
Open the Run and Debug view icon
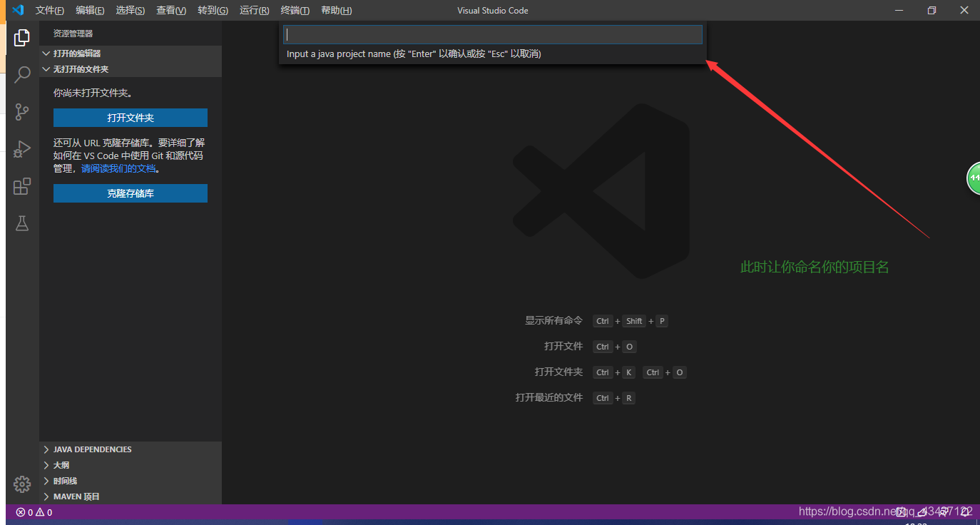(x=22, y=148)
